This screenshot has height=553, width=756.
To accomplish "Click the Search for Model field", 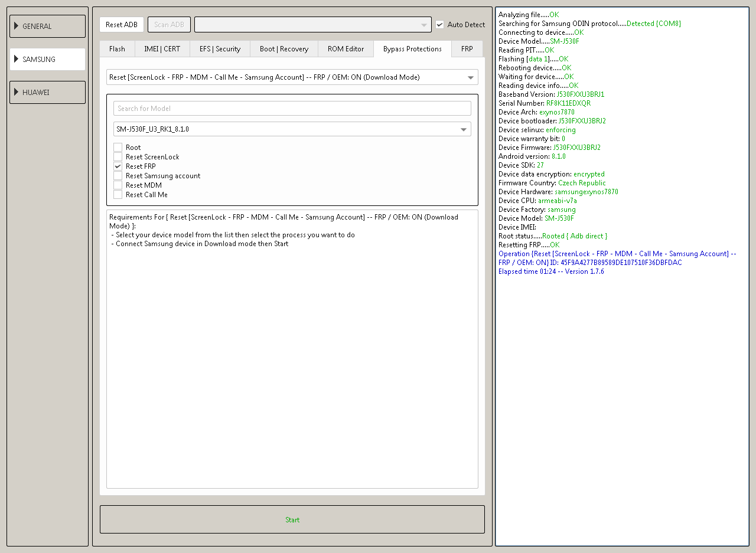I will (292, 109).
